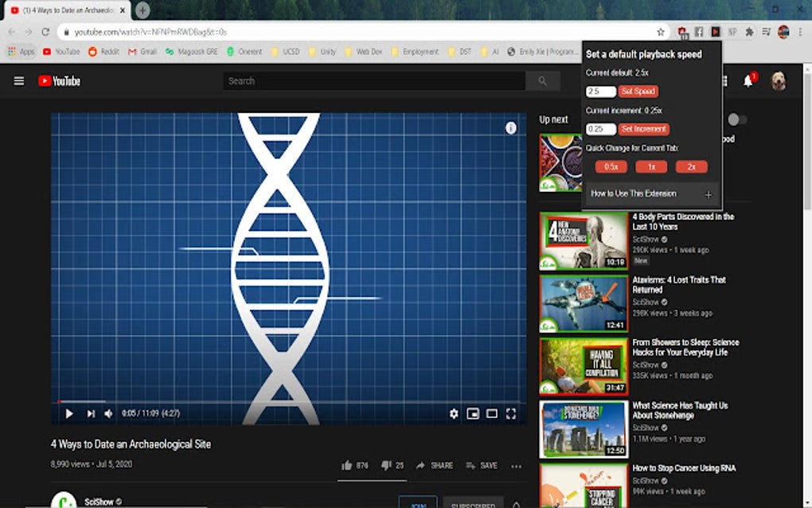Enter fullscreen video mode
This screenshot has height=508, width=812.
coord(512,413)
